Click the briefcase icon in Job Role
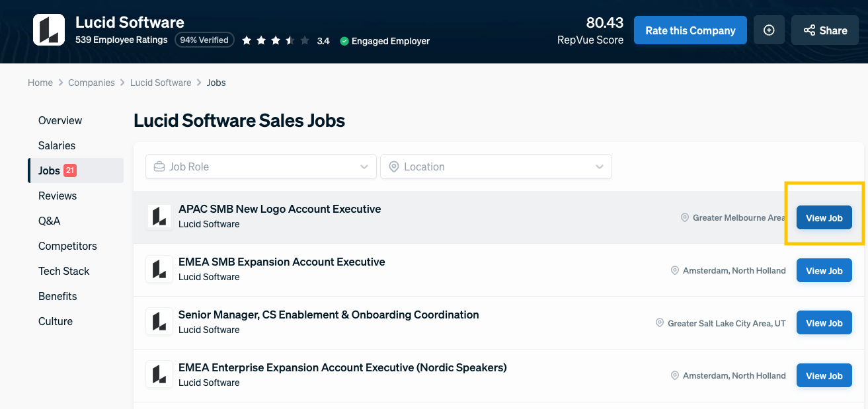868x409 pixels. (x=159, y=167)
